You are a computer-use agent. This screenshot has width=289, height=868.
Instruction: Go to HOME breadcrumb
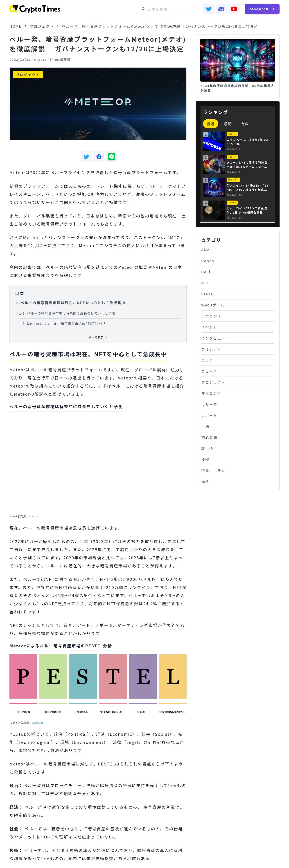15,26
